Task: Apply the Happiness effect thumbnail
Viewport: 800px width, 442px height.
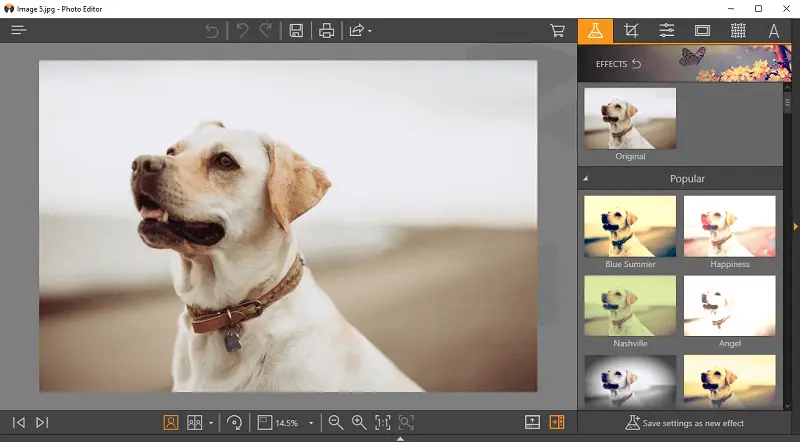Action: coord(729,226)
